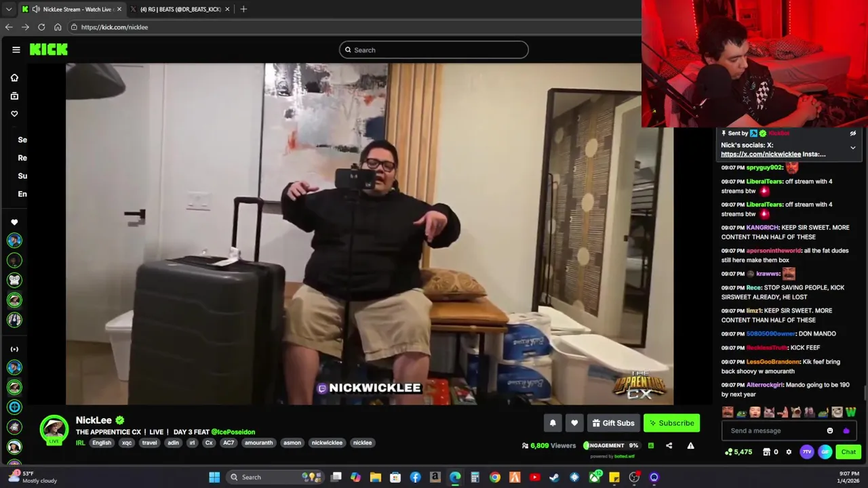Click the green Subscribe button
The width and height of the screenshot is (868, 488).
pos(671,423)
